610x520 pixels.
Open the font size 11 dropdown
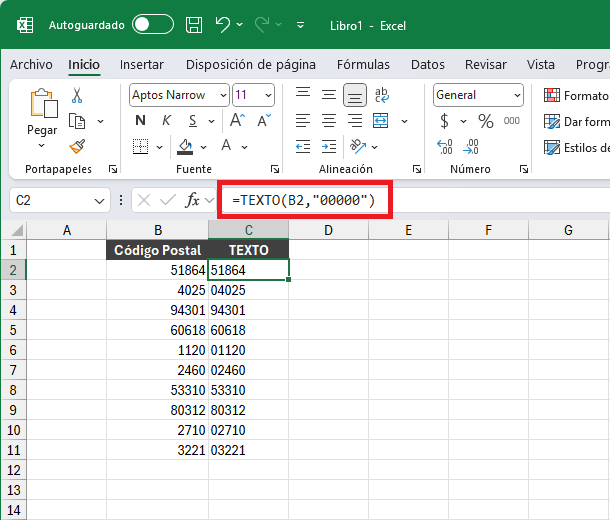click(268, 95)
